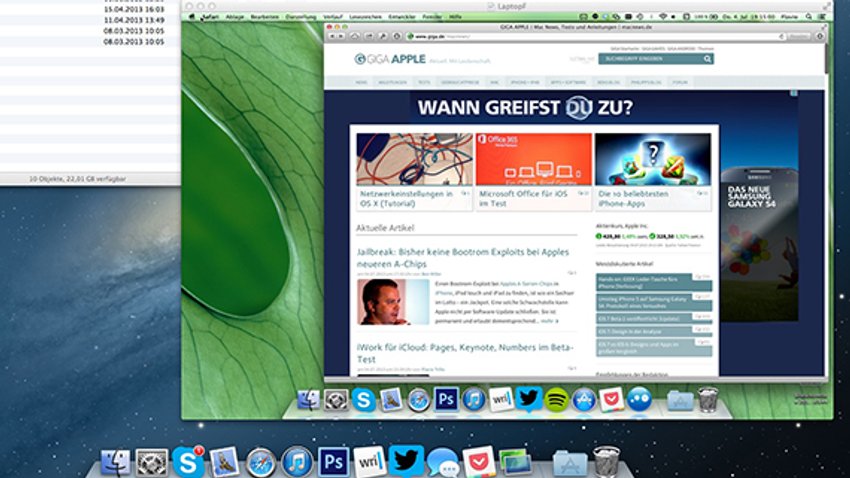The height and width of the screenshot is (478, 850).
Task: Open Pocket in the remote Laptop dock
Action: [x=611, y=400]
